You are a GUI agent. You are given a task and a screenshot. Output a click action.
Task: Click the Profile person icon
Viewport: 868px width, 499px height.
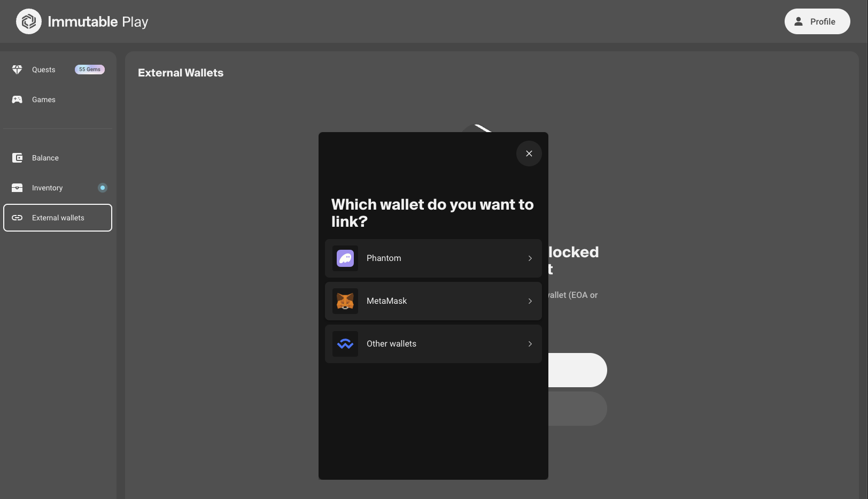tap(799, 21)
